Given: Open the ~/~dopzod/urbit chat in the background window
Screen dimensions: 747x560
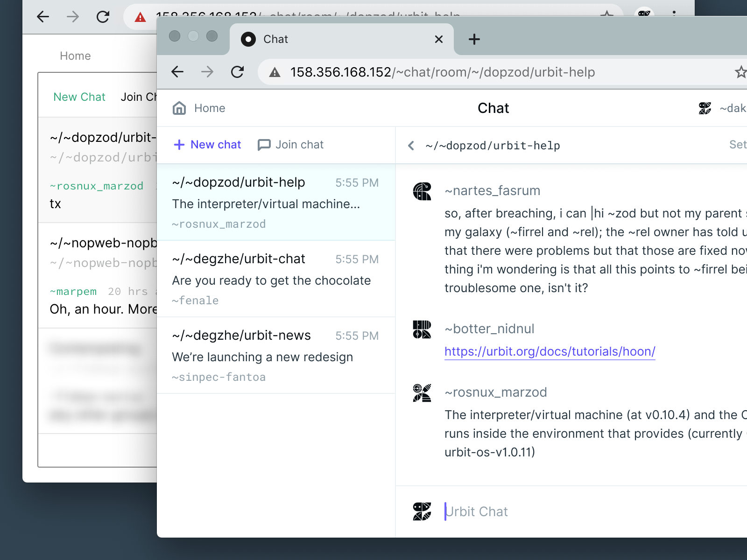Looking at the screenshot, I should pyautogui.click(x=98, y=170).
